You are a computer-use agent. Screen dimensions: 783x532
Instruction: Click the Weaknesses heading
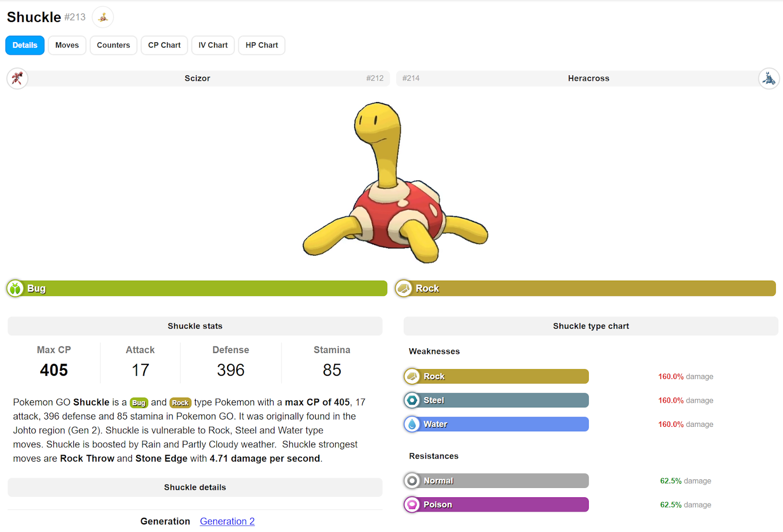pyautogui.click(x=434, y=352)
